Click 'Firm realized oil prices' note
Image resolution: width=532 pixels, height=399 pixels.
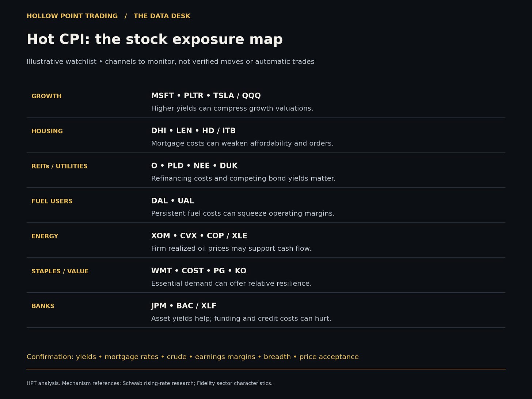(x=231, y=248)
